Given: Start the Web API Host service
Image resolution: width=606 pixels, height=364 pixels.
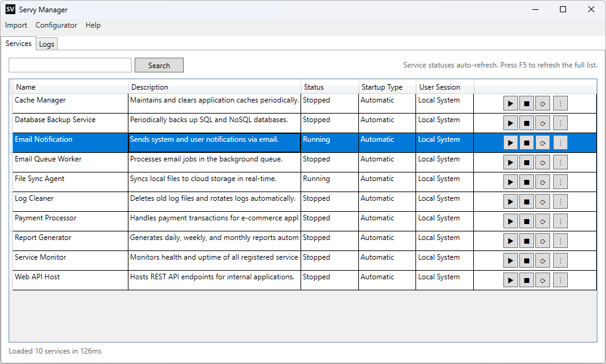Looking at the screenshot, I should coord(511,281).
